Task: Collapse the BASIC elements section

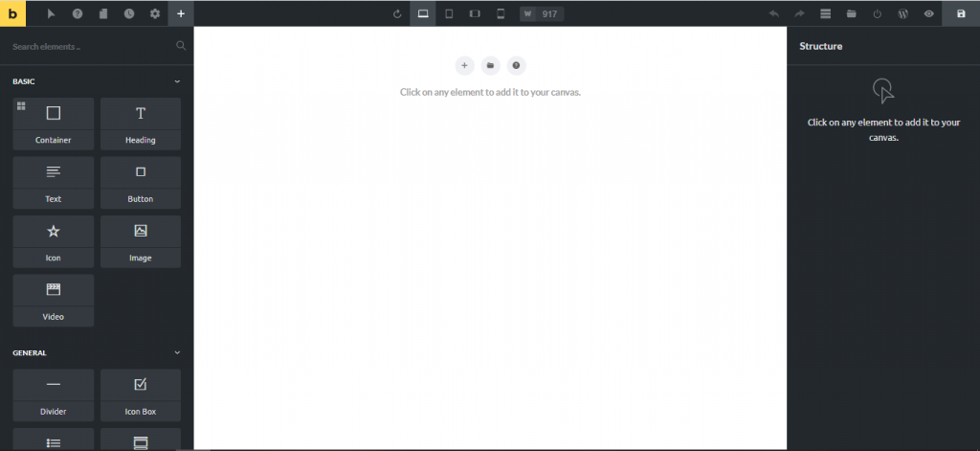Action: coord(177,81)
